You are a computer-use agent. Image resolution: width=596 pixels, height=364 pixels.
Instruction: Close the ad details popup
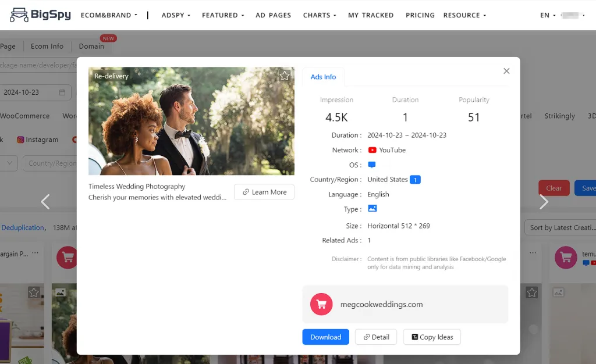pyautogui.click(x=506, y=71)
